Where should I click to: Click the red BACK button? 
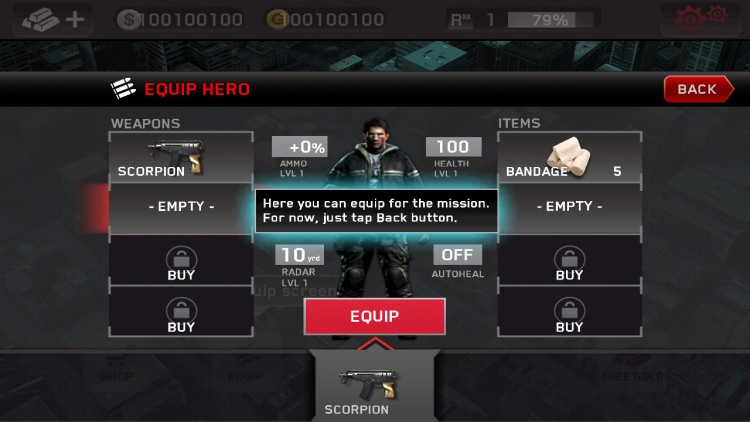(698, 89)
